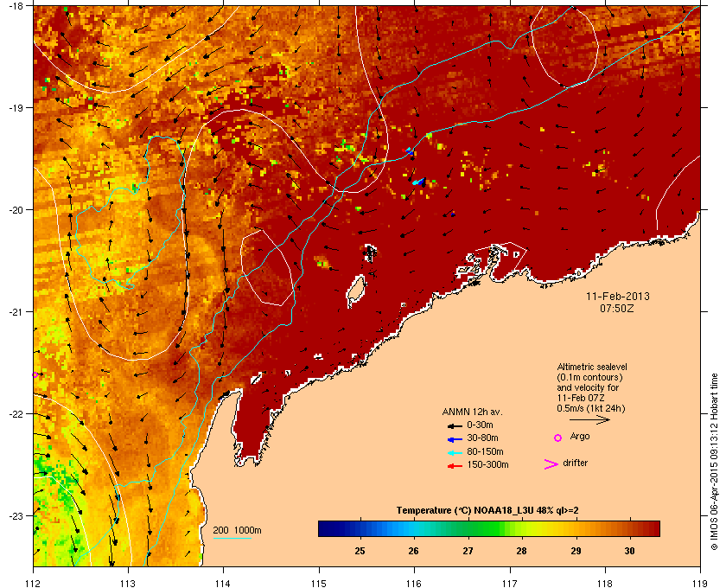Click the 11-Feb-2013 date label

618,296
